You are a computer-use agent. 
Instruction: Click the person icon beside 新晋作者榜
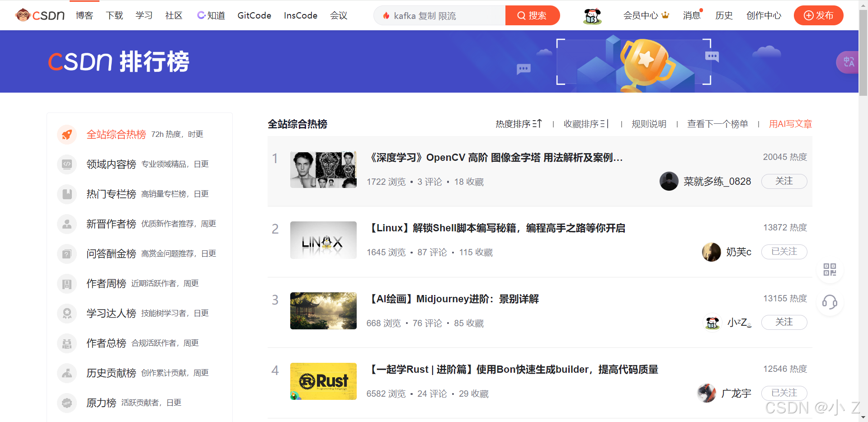click(67, 224)
